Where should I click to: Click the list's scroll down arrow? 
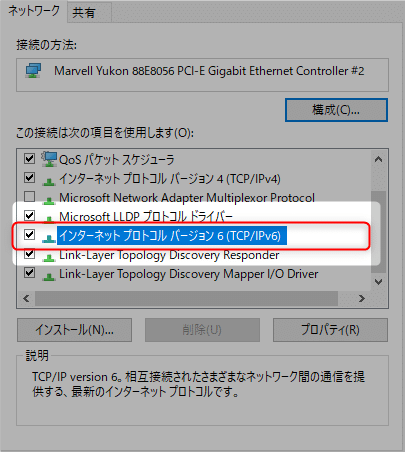[x=378, y=282]
